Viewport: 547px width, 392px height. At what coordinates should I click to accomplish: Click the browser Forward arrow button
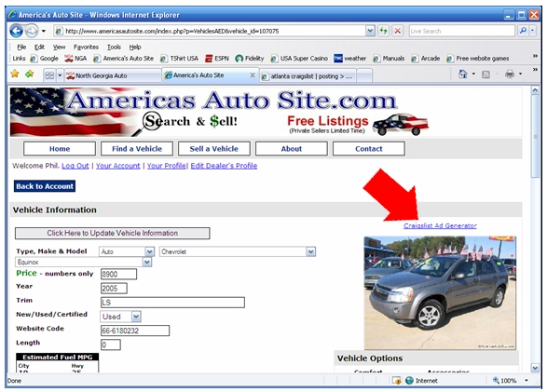(x=32, y=31)
